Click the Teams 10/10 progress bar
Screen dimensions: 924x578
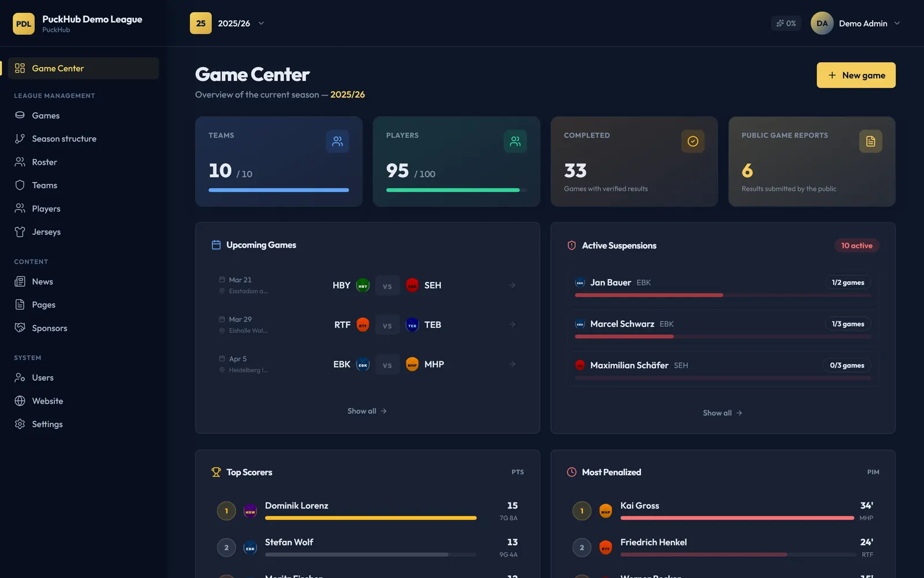tap(278, 190)
